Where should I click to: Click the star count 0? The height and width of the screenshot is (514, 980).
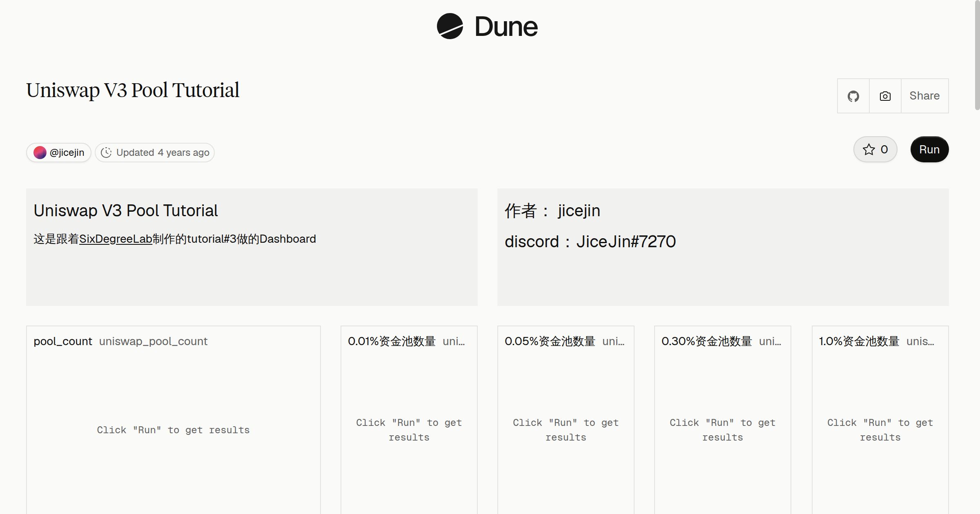pos(884,149)
